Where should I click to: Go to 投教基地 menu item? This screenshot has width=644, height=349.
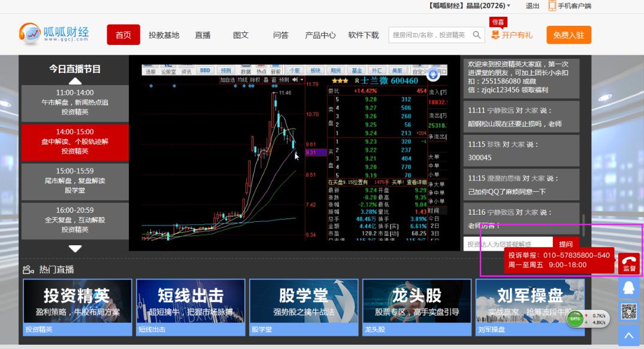click(x=164, y=35)
